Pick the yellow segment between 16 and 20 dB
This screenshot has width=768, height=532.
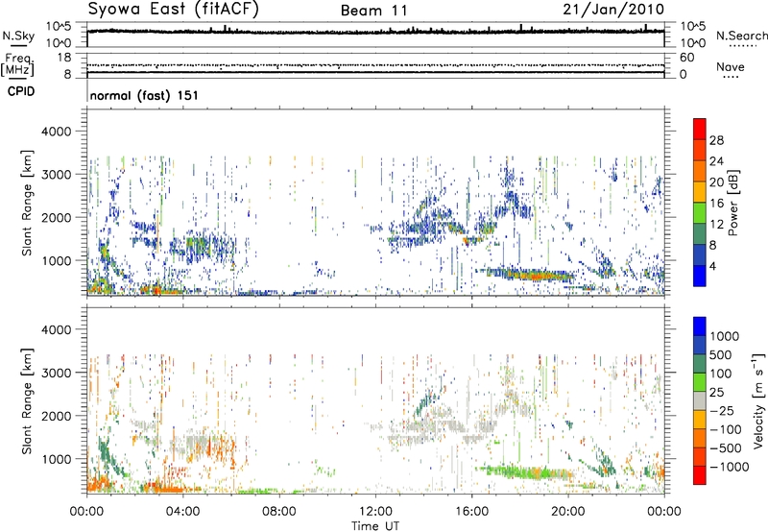pyautogui.click(x=700, y=192)
